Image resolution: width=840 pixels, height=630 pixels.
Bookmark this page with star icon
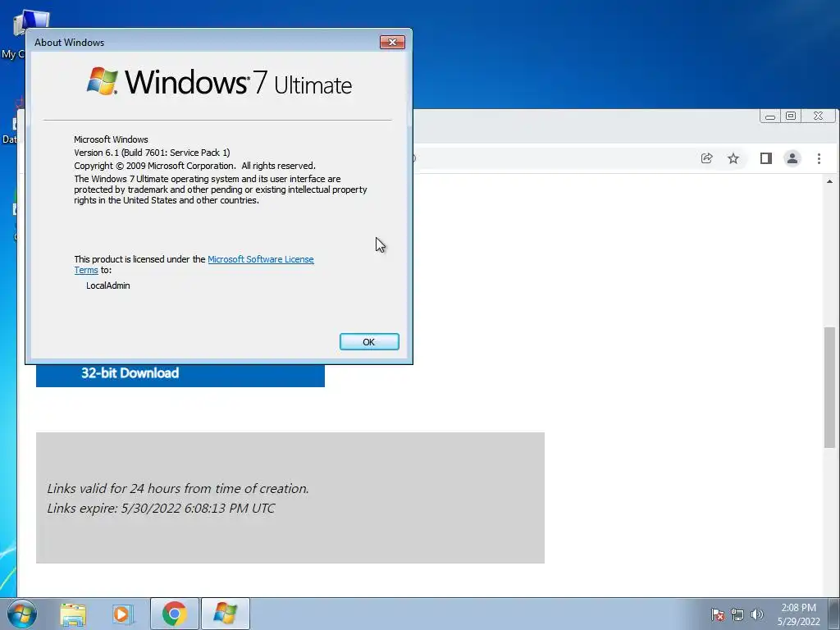coord(733,158)
